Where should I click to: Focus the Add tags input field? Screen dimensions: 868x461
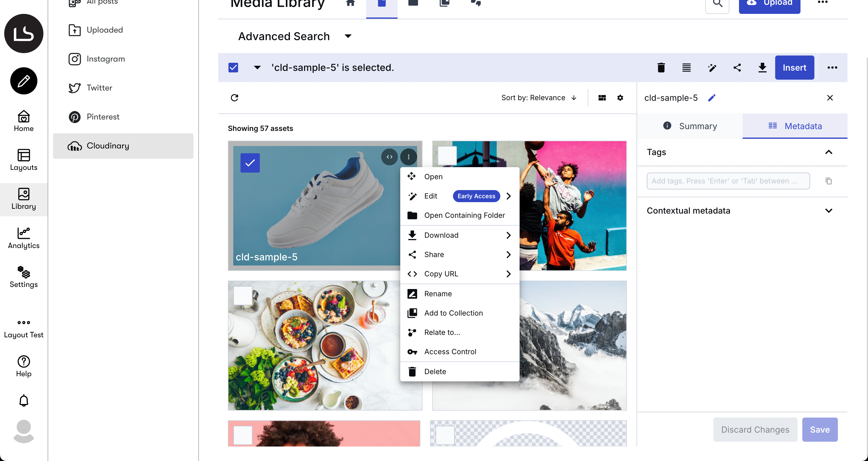(728, 181)
